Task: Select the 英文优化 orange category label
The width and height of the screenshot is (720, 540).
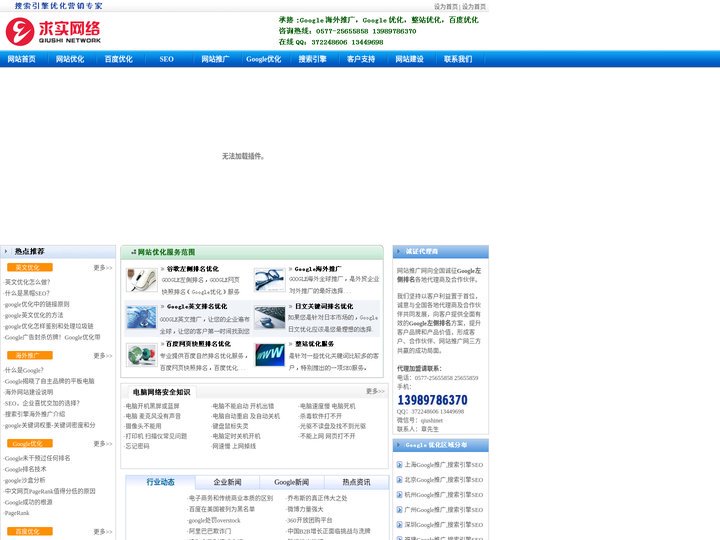Action: click(x=30, y=268)
